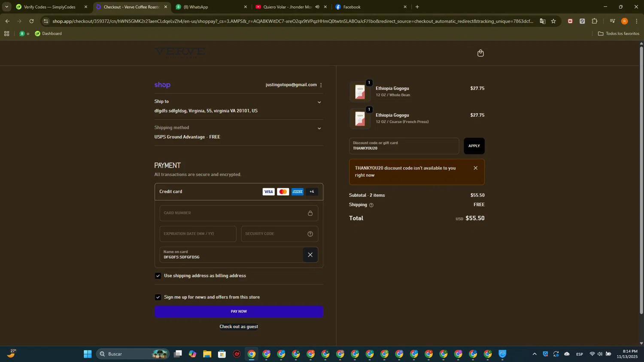Open the Chrome profile avatar R
This screenshot has height=362, width=644.
(x=624, y=21)
